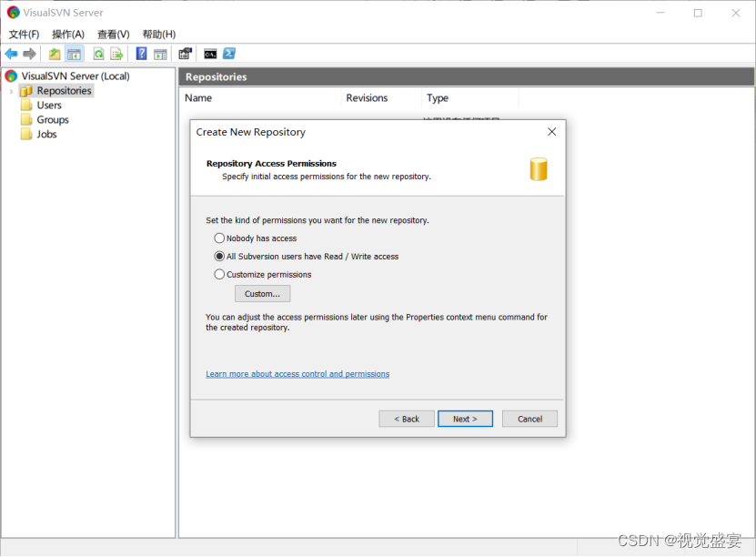Select VisualSVN Server (Local) root node
This screenshot has height=557, width=756.
click(76, 76)
